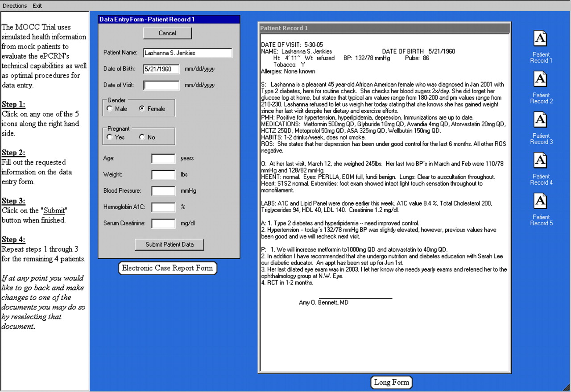Choose No for Pregnant

pos(142,137)
